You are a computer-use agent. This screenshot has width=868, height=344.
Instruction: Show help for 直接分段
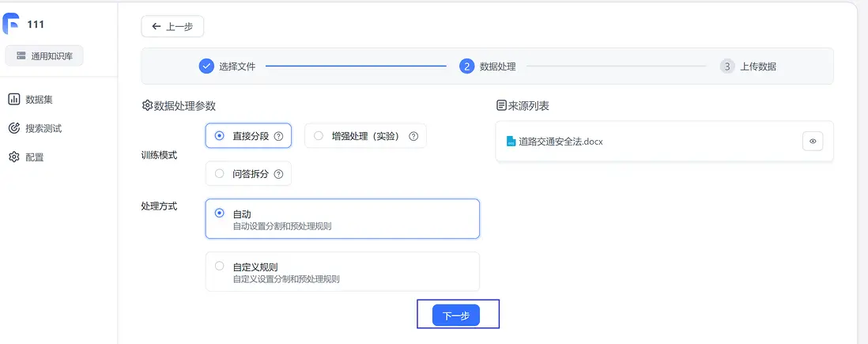pyautogui.click(x=278, y=136)
